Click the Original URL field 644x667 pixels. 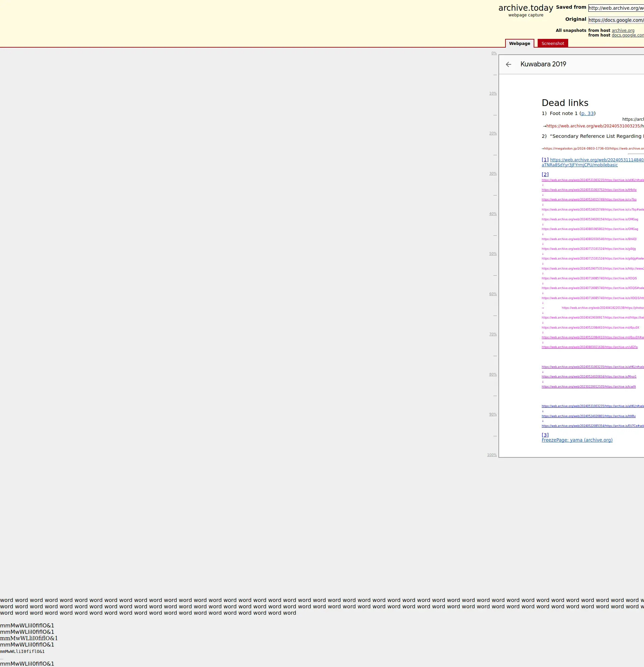point(616,20)
